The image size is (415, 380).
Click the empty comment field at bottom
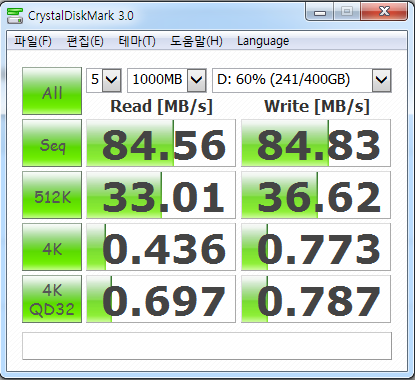click(x=207, y=346)
